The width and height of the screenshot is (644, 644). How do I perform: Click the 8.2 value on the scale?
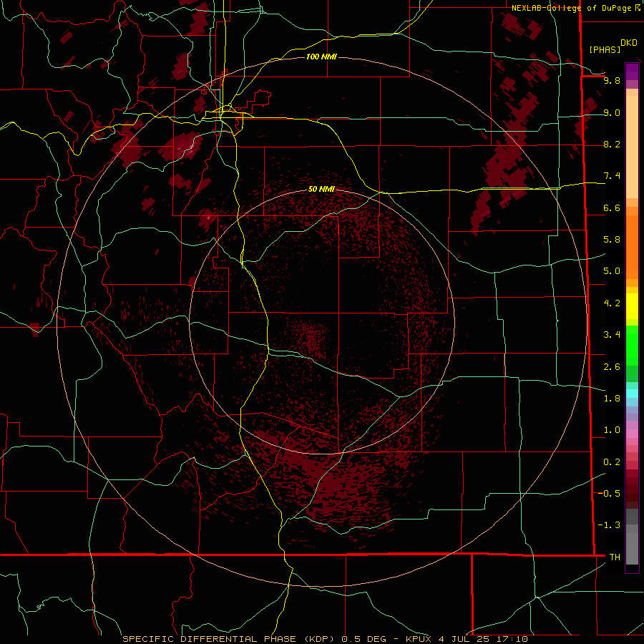[612, 144]
